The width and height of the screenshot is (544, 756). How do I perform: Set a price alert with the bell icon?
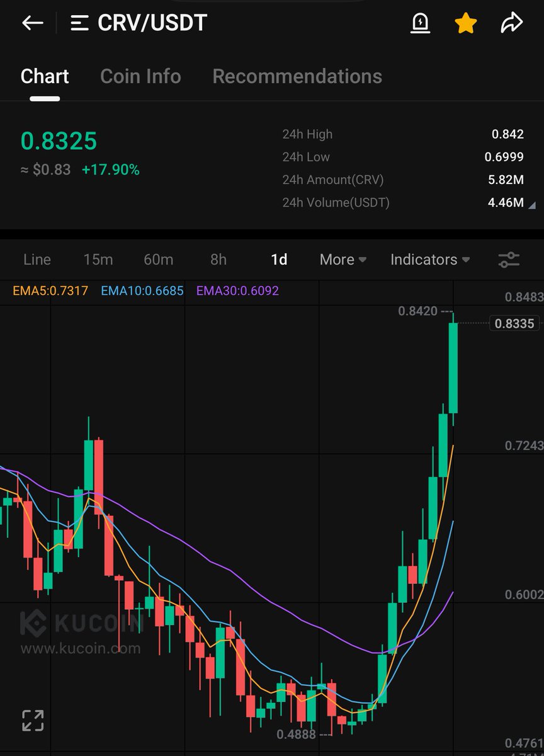coord(420,23)
